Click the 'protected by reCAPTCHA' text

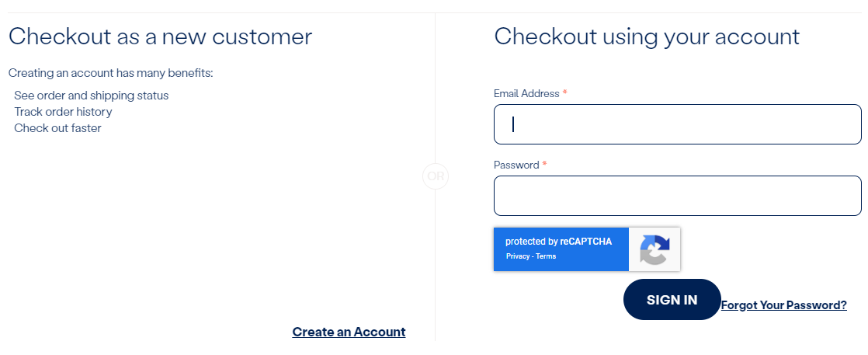point(558,242)
